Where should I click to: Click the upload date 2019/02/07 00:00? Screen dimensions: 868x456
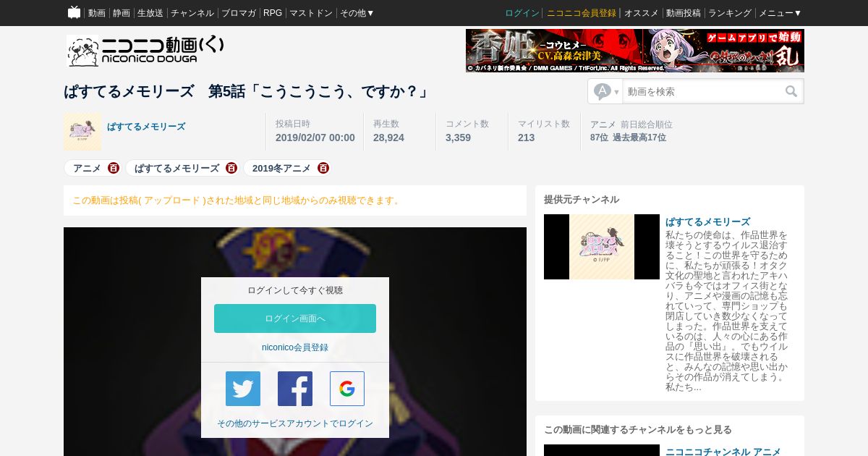[x=315, y=138]
